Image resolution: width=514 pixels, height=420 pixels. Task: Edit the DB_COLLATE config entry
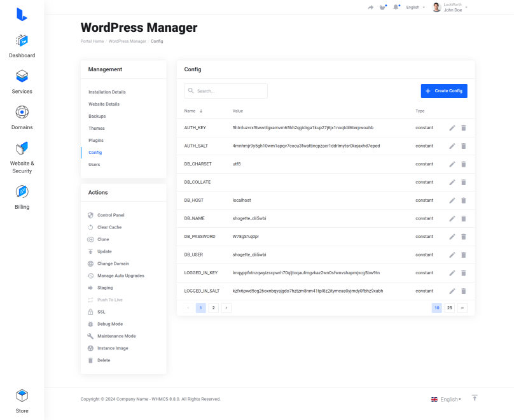click(x=452, y=182)
